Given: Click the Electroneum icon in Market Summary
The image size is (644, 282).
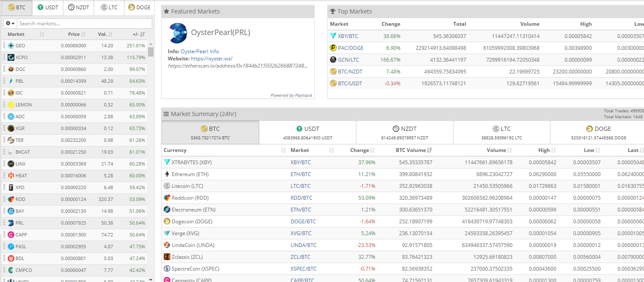Looking at the screenshot, I should click(x=167, y=210).
